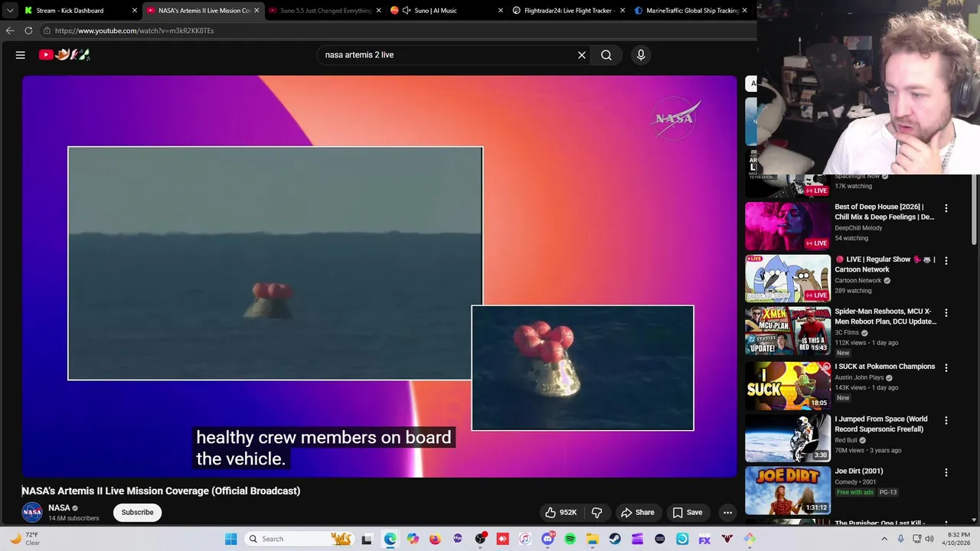Viewport: 980px width, 551px height.
Task: Start voice search with the microphone
Action: pos(641,55)
